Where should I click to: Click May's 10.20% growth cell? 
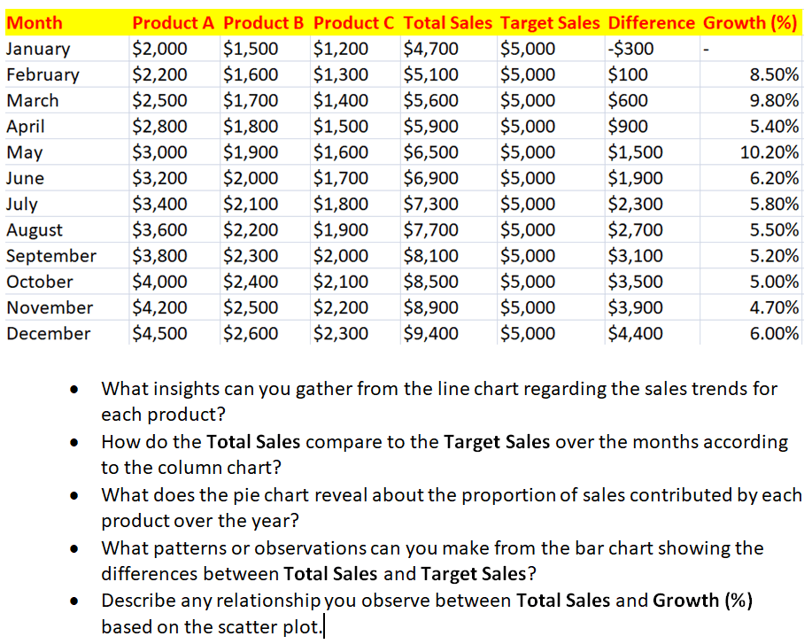(769, 152)
